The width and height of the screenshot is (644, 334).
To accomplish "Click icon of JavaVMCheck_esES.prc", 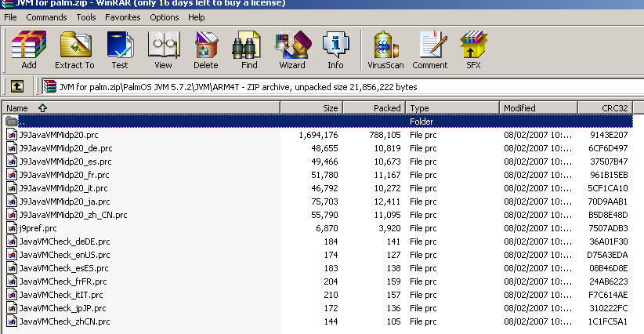I will coord(12,268).
